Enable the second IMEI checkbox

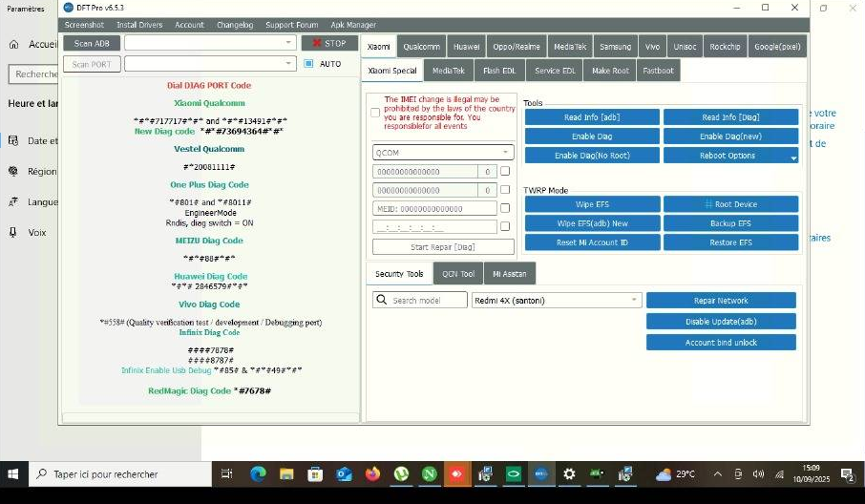point(505,189)
